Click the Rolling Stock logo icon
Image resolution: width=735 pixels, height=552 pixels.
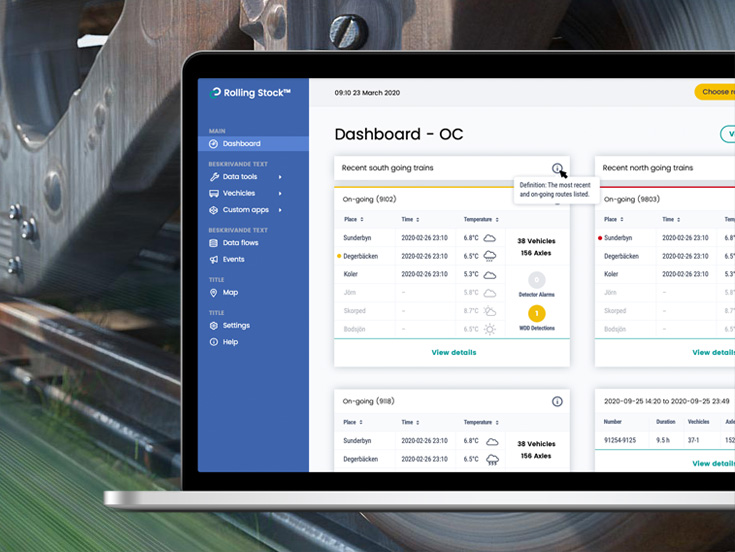click(x=215, y=92)
